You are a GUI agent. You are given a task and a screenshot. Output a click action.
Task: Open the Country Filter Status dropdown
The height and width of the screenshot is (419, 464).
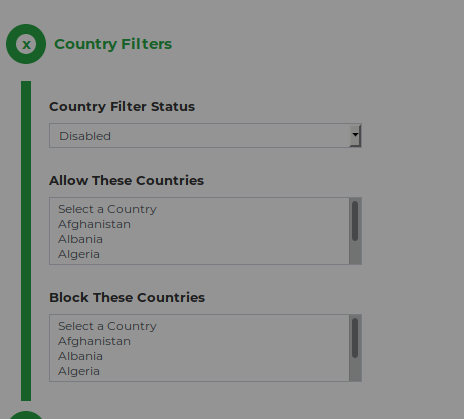pyautogui.click(x=205, y=136)
